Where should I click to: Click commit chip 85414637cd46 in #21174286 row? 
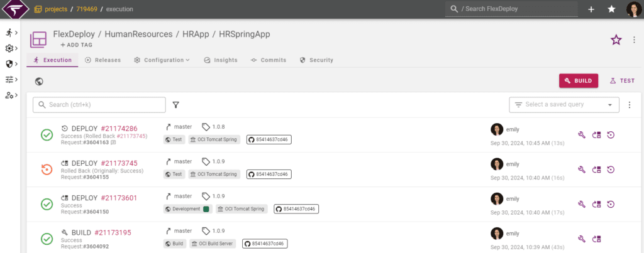269,139
